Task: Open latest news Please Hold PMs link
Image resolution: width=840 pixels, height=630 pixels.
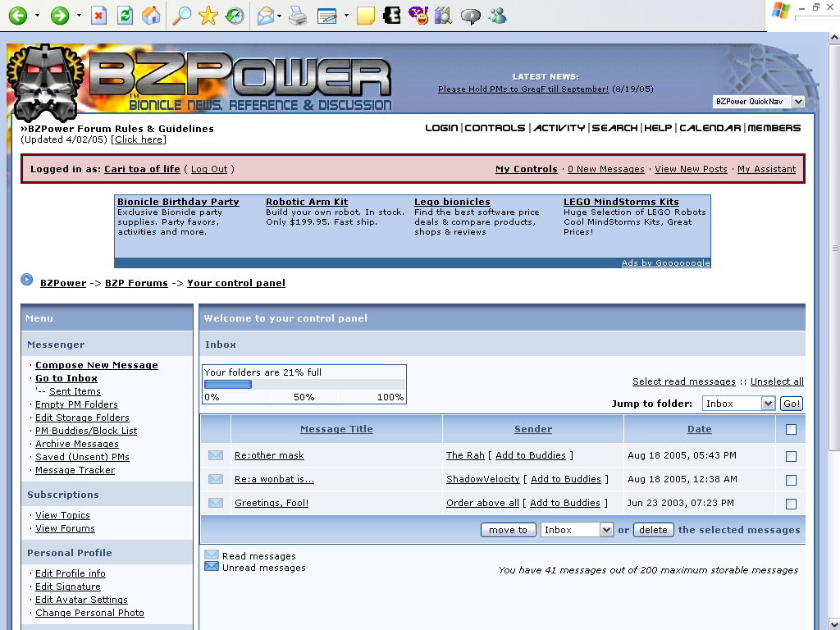Action: 523,89
